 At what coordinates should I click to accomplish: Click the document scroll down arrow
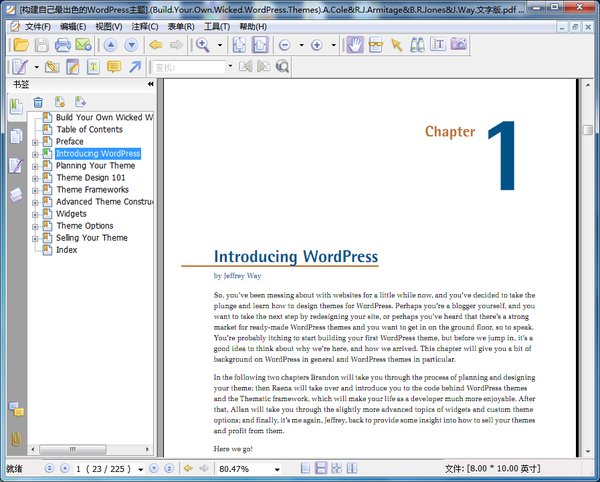coord(588,451)
